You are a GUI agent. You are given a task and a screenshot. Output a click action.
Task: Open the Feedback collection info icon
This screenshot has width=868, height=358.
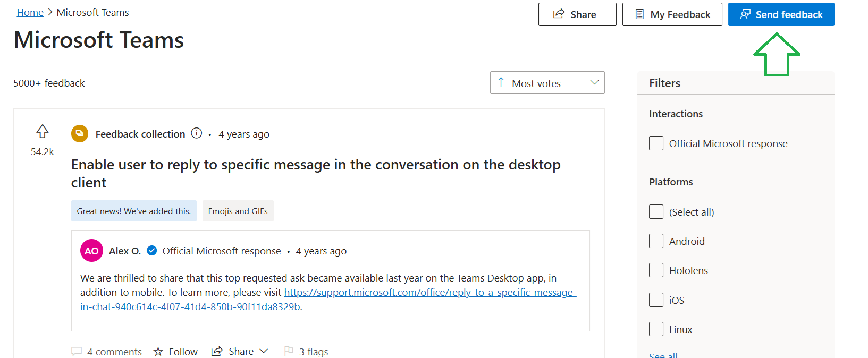(197, 133)
